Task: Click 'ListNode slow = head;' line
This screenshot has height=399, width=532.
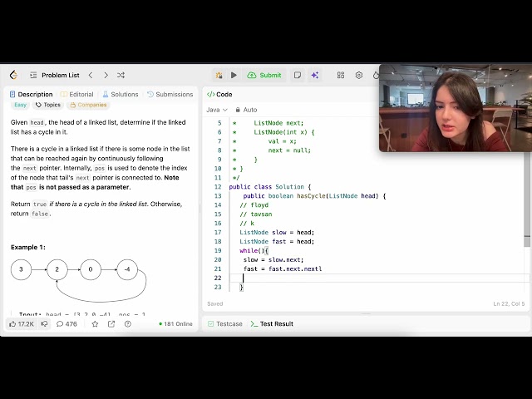Action: [277, 233]
